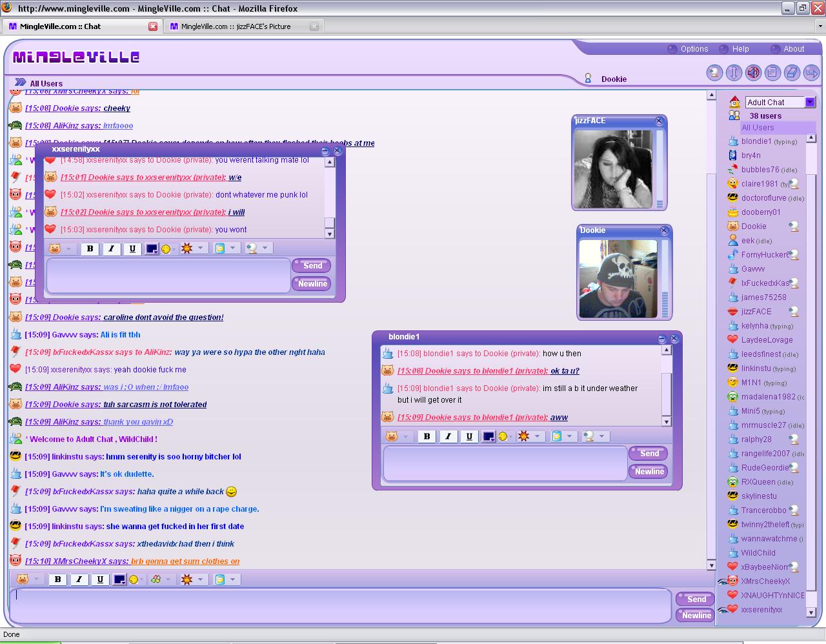Switch to the jizzFACE's Picture browser tab
The image size is (826, 644).
click(243, 26)
